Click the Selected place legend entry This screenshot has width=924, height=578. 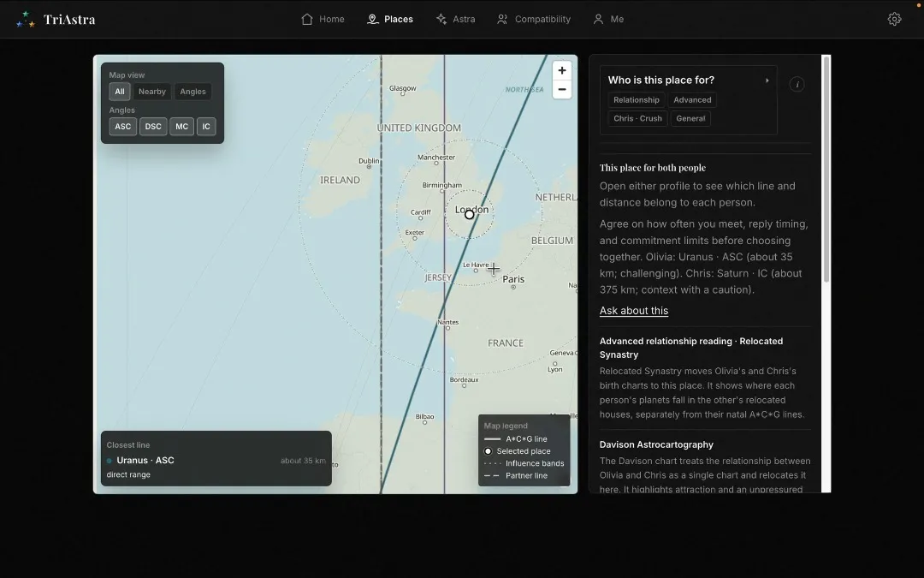[518, 451]
